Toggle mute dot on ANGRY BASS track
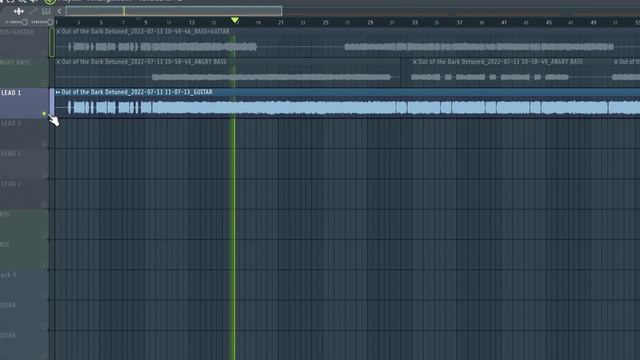Viewport: 640px width, 360px height. click(x=44, y=83)
